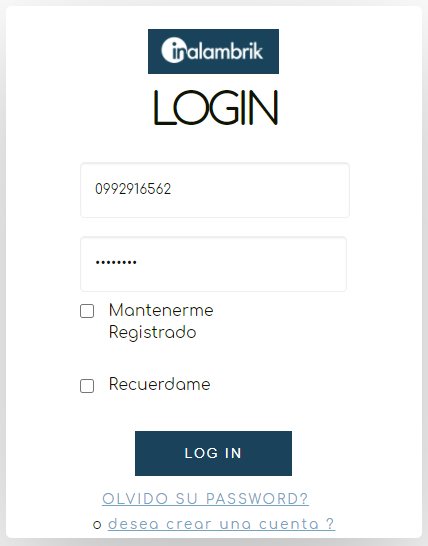Screen dimensions: 428x546
Task: Click the LOGIN heading text
Action: (216, 108)
